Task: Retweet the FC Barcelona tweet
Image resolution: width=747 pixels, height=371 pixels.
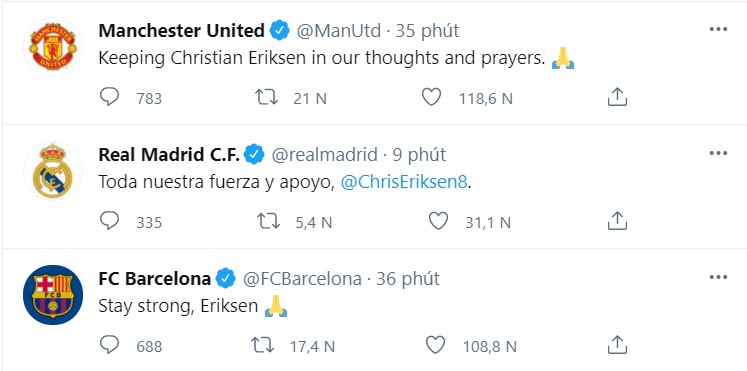Action: coord(262,345)
